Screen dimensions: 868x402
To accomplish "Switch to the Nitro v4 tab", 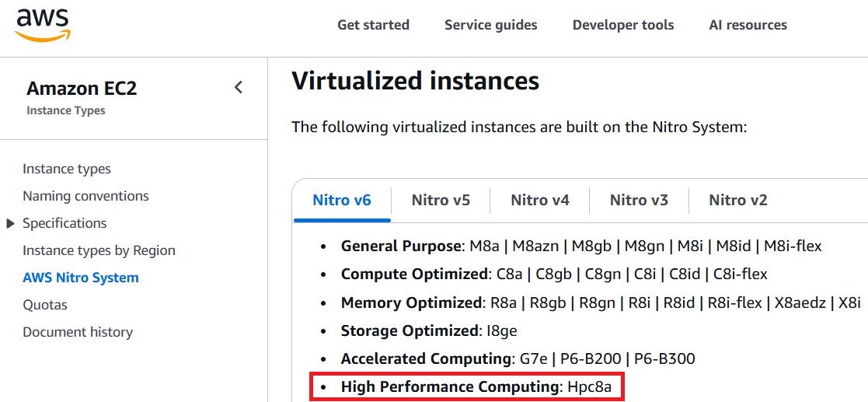I will pyautogui.click(x=540, y=200).
